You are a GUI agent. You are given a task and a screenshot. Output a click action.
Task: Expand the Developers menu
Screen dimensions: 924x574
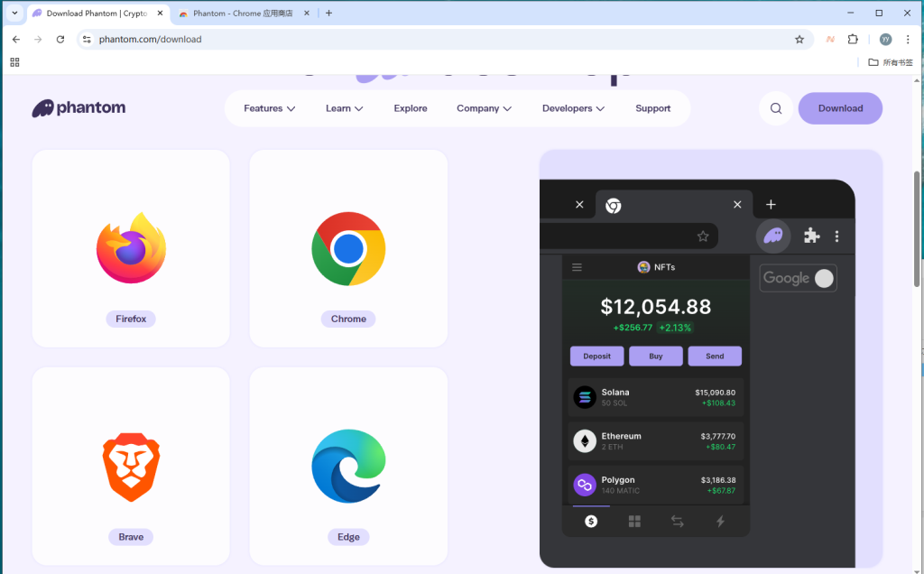pyautogui.click(x=573, y=108)
